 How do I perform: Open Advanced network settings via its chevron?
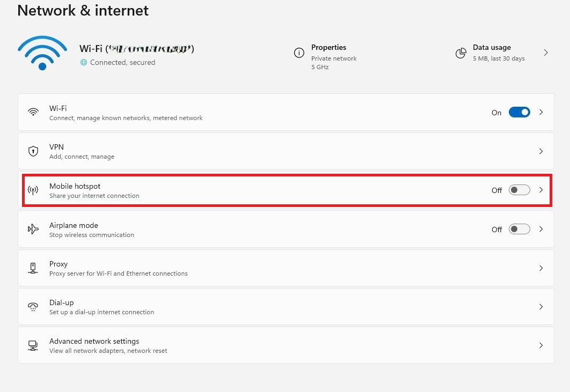coord(541,345)
